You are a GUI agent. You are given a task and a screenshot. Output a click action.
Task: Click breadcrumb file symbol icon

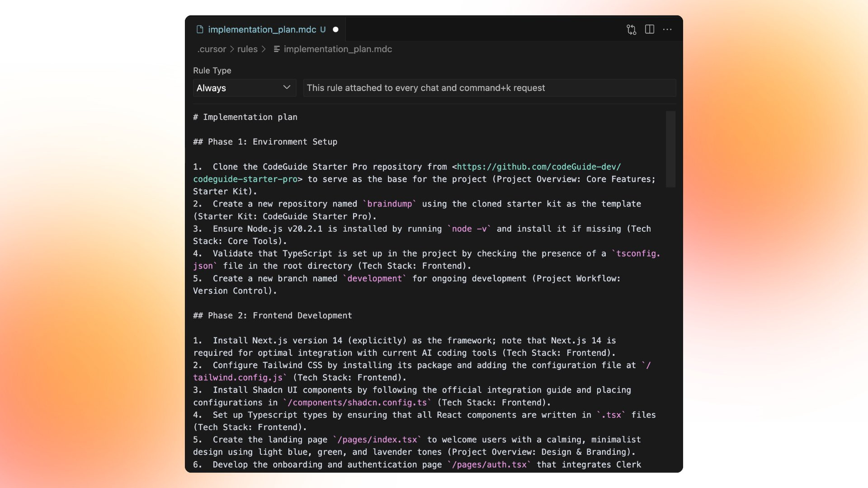[277, 49]
